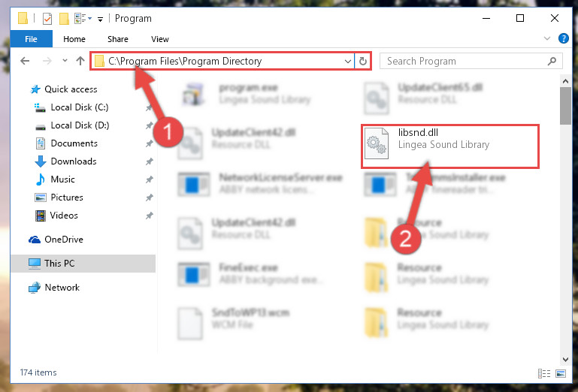Click the pin icon beside Downloads
Viewport: 578px width, 392px height.
coord(149,161)
